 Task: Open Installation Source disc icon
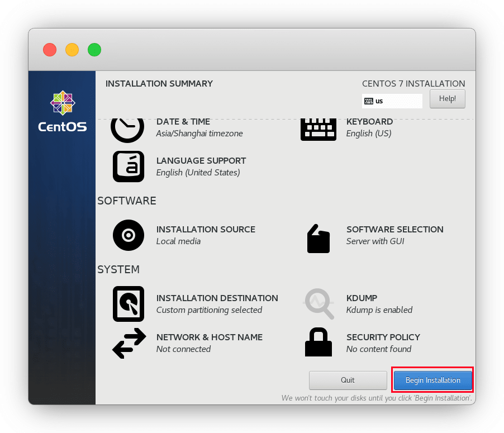pyautogui.click(x=129, y=235)
